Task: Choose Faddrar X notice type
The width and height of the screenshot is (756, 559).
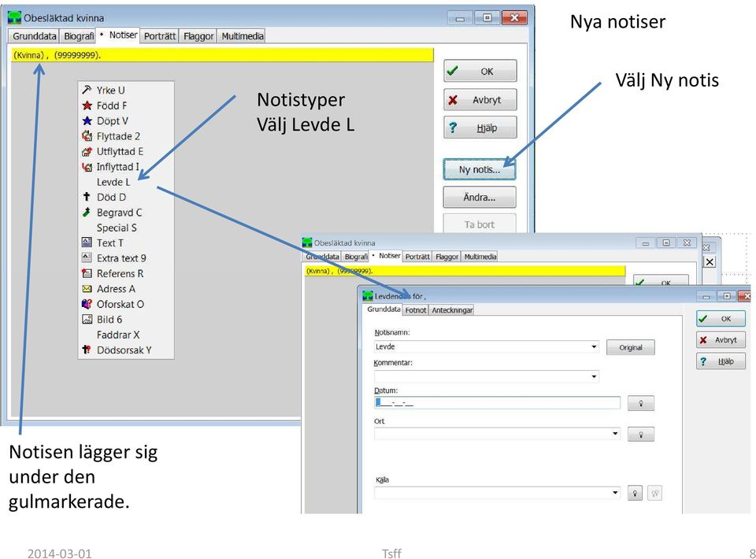Action: [x=118, y=335]
